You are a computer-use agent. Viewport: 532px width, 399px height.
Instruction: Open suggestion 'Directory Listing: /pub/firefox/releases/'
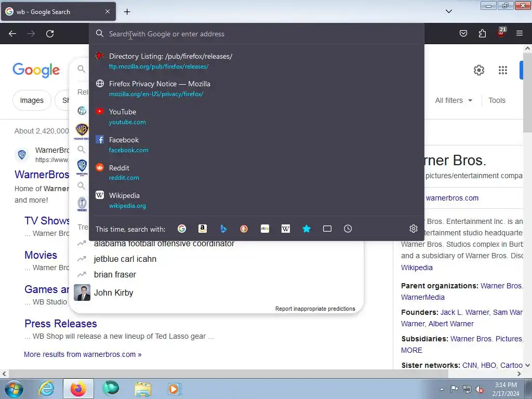click(256, 61)
